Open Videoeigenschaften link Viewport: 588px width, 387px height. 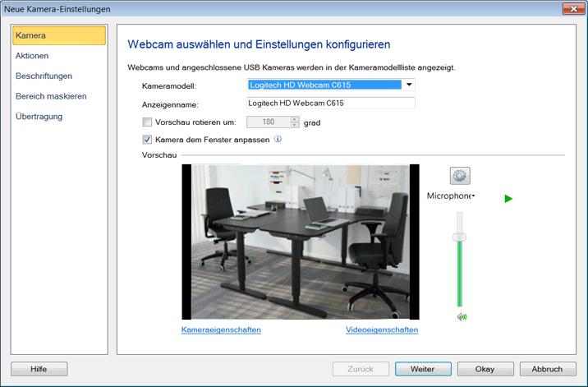click(382, 330)
